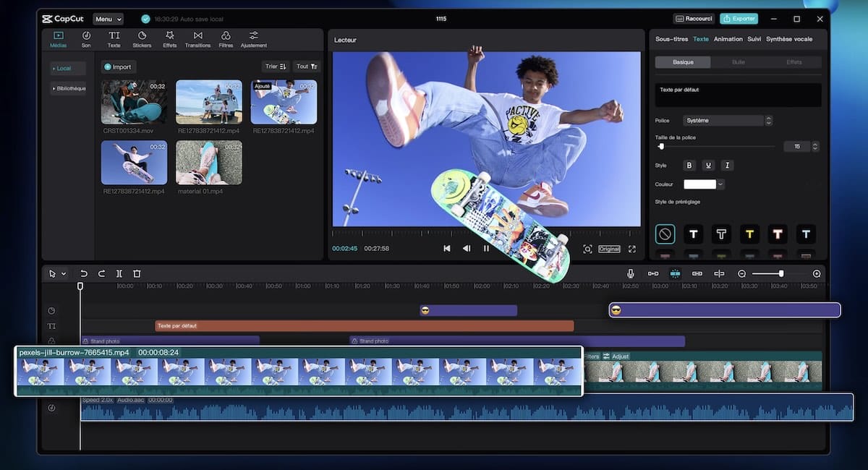Click the split clip tool
Screen dimensions: 868x470
119,274
